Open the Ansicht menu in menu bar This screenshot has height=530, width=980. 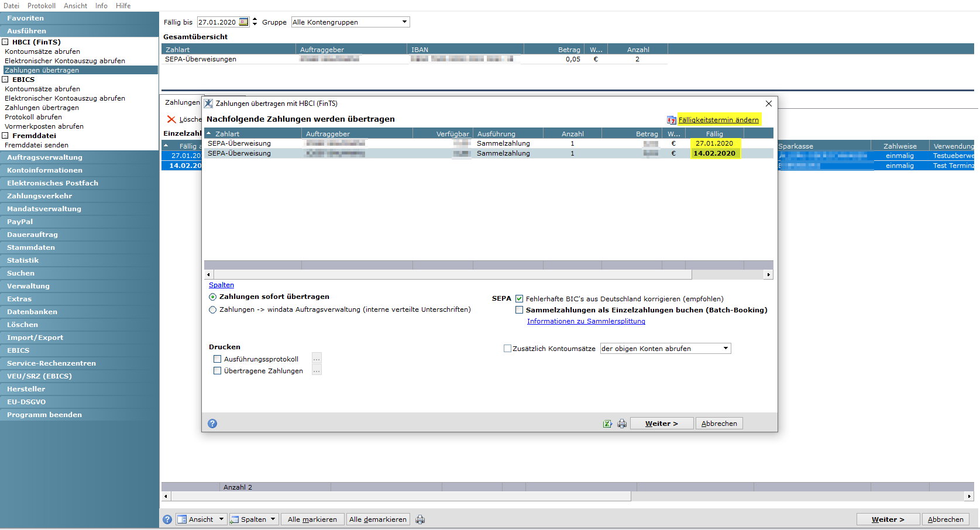tap(75, 6)
